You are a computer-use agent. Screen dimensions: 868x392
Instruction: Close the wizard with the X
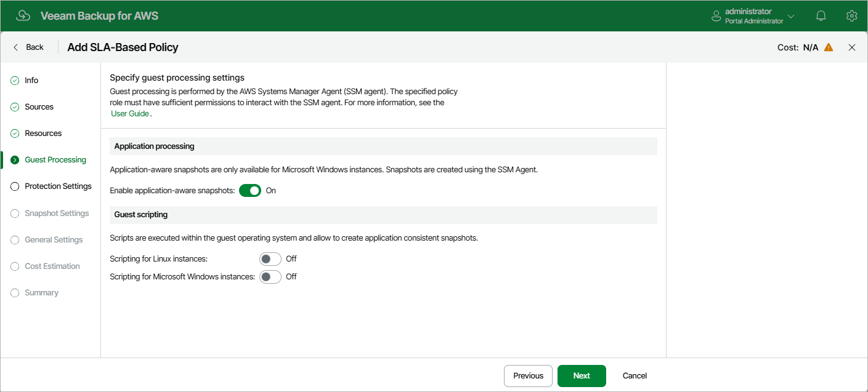852,47
